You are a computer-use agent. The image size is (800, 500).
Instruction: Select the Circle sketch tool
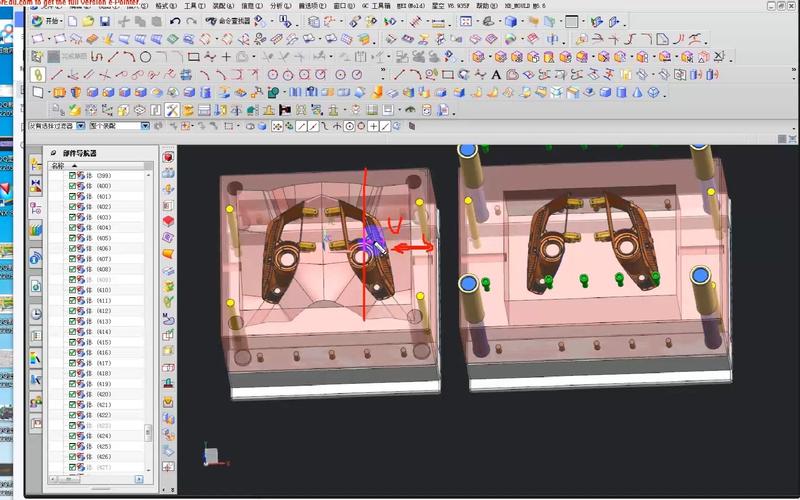pos(145,57)
